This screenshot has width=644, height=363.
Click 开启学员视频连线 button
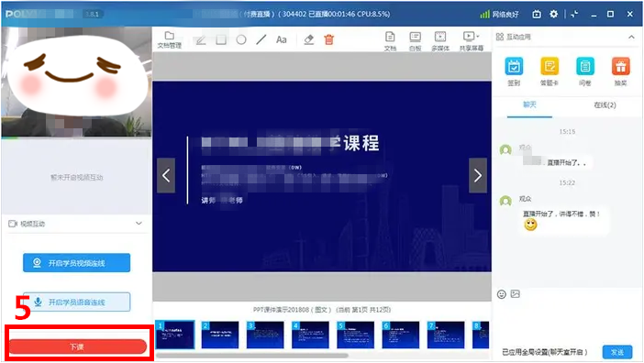[x=76, y=263]
